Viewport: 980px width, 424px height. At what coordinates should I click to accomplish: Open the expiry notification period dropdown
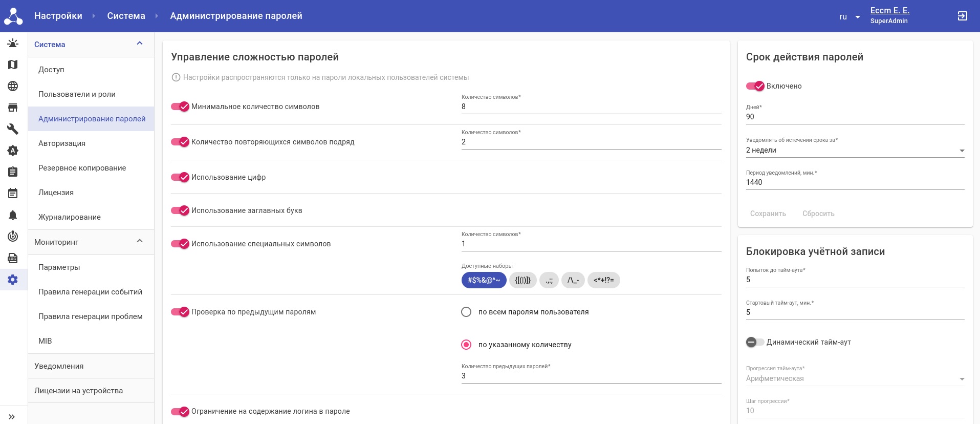point(855,150)
